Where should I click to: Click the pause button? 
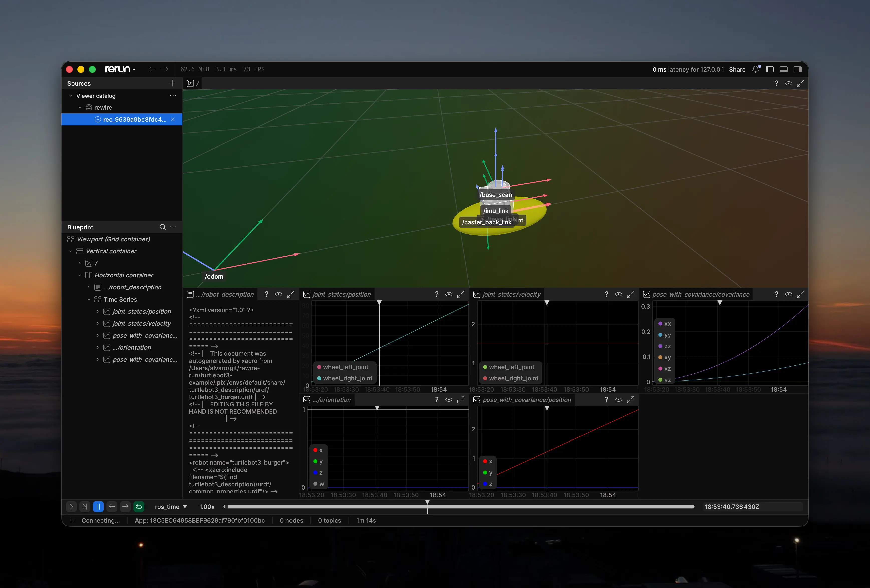click(x=98, y=506)
